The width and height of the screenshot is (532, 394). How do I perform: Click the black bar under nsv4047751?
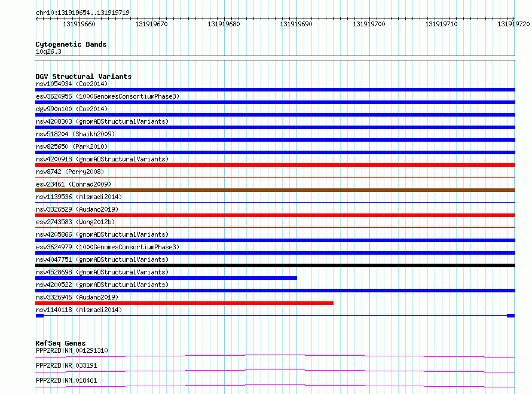coord(275,265)
